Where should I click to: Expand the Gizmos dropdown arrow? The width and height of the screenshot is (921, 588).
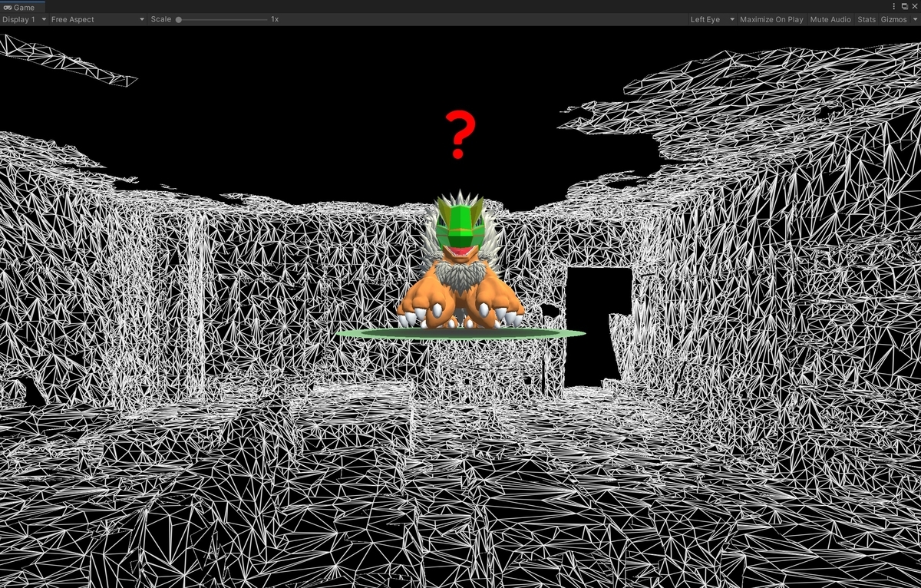click(915, 19)
